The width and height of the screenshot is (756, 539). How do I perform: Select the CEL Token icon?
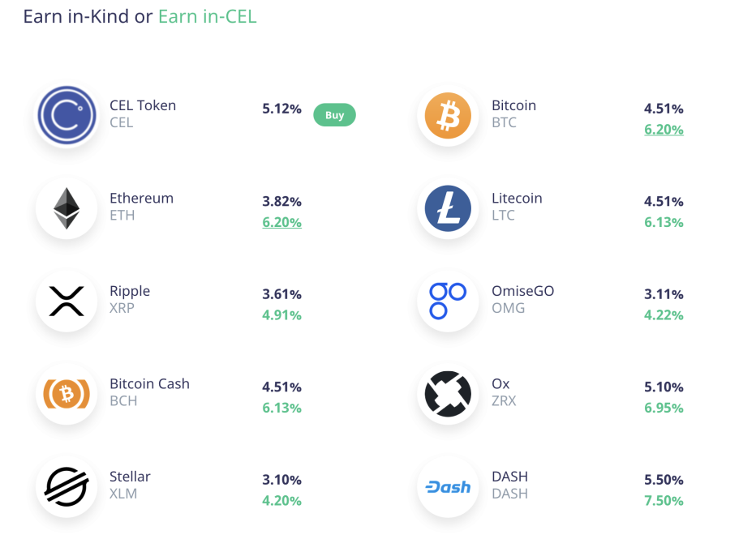click(66, 114)
